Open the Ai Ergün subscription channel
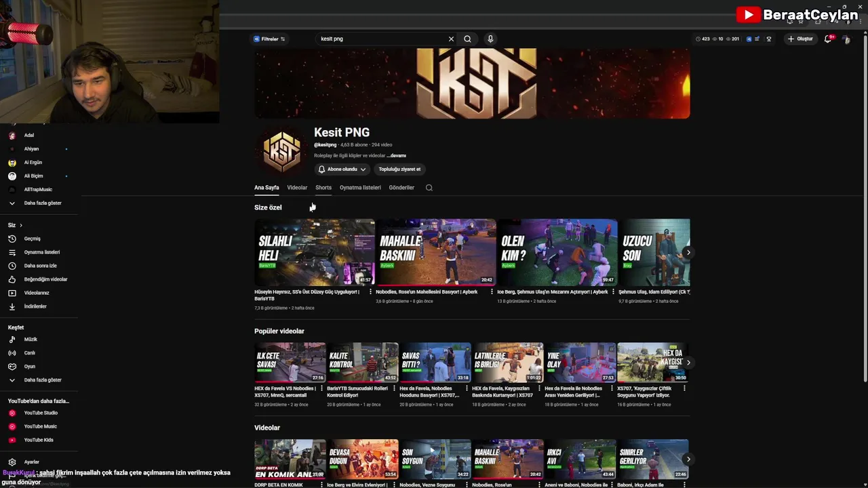This screenshot has height=488, width=868. [x=33, y=163]
